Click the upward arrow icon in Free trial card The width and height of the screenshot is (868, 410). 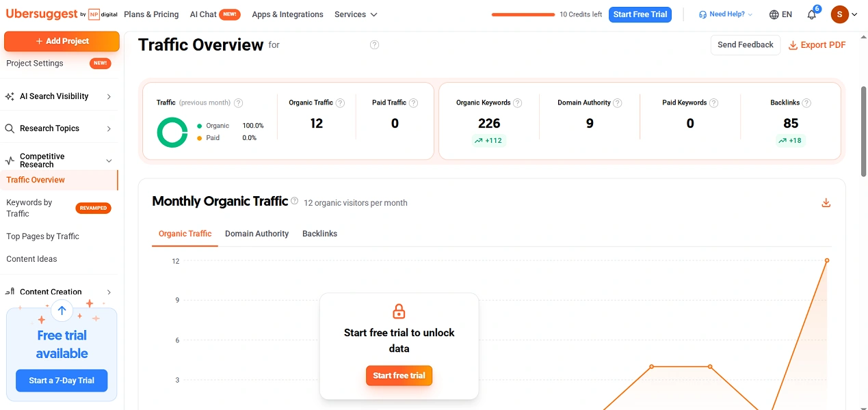(x=62, y=311)
